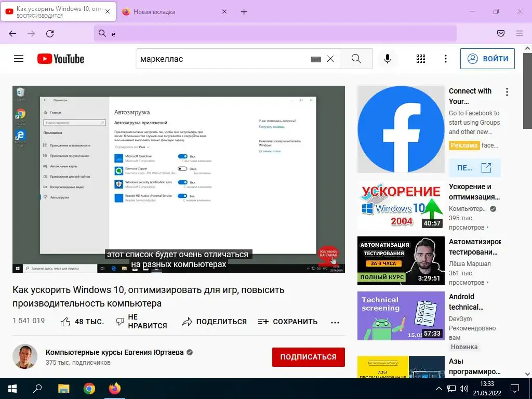Open more actions ellipsis under video
The width and height of the screenshot is (532, 399).
click(x=335, y=322)
